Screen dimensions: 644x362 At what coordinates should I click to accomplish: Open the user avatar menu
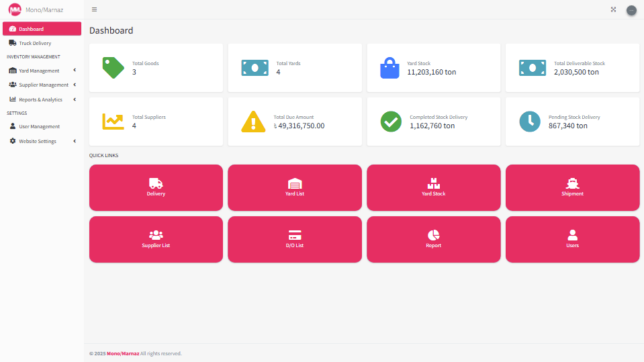coord(631,10)
